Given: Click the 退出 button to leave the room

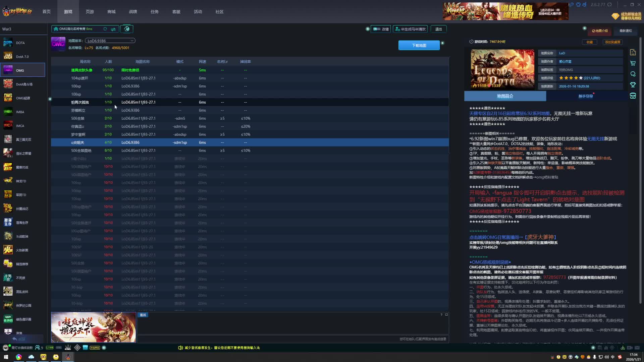Looking at the screenshot, I should coord(438,29).
